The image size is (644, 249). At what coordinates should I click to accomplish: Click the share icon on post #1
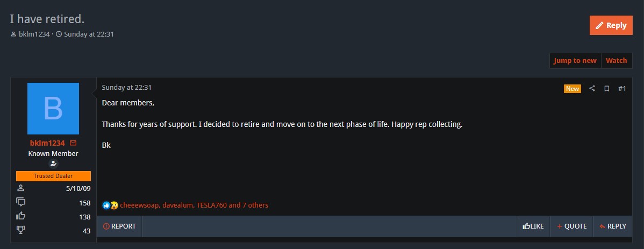[592, 88]
